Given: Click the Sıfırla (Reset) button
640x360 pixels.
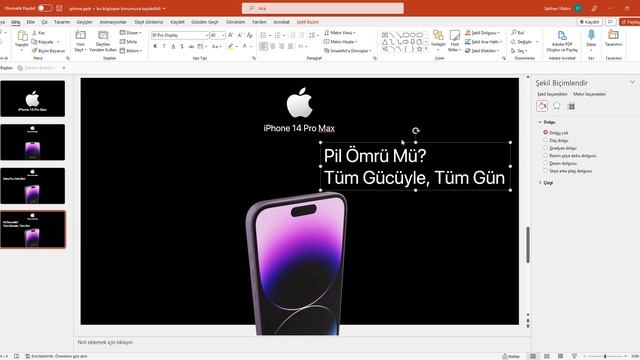Looking at the screenshot, I should (129, 42).
